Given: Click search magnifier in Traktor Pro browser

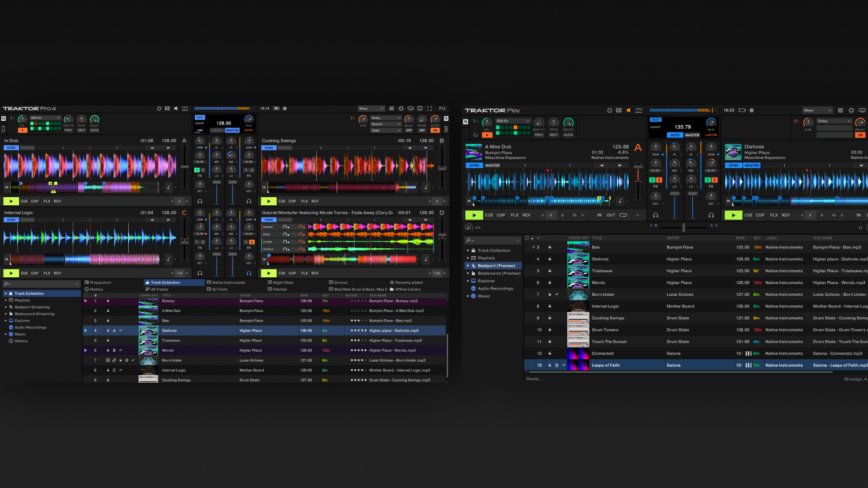Looking at the screenshot, I should tap(6, 284).
